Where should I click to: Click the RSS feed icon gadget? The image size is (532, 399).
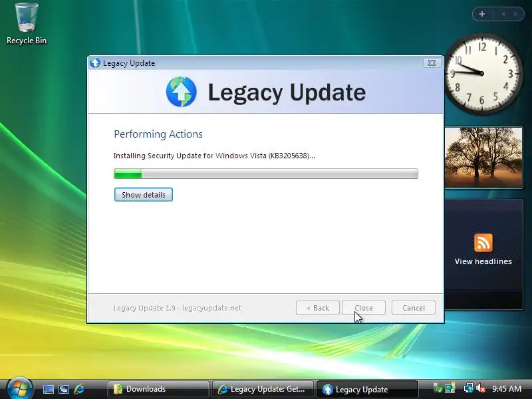click(x=483, y=243)
